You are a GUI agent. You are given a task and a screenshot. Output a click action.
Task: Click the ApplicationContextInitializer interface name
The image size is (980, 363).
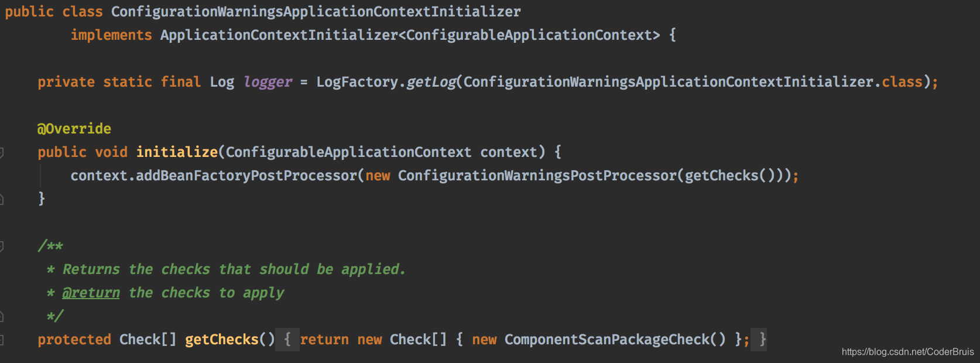(x=279, y=35)
